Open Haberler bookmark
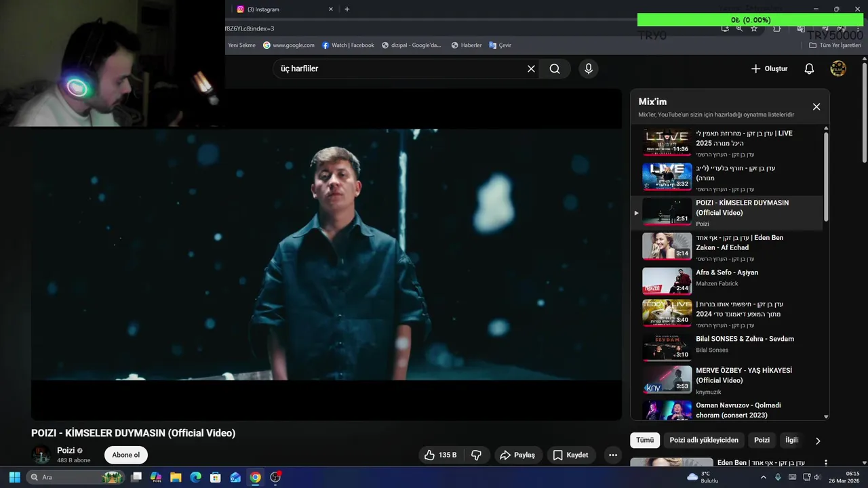Image resolution: width=868 pixels, height=488 pixels. coord(467,45)
